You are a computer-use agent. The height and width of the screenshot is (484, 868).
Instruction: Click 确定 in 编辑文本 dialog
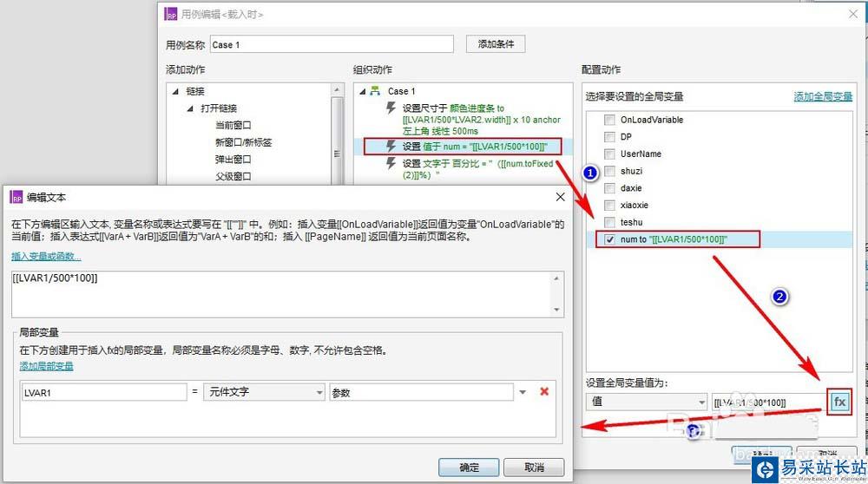(469, 468)
